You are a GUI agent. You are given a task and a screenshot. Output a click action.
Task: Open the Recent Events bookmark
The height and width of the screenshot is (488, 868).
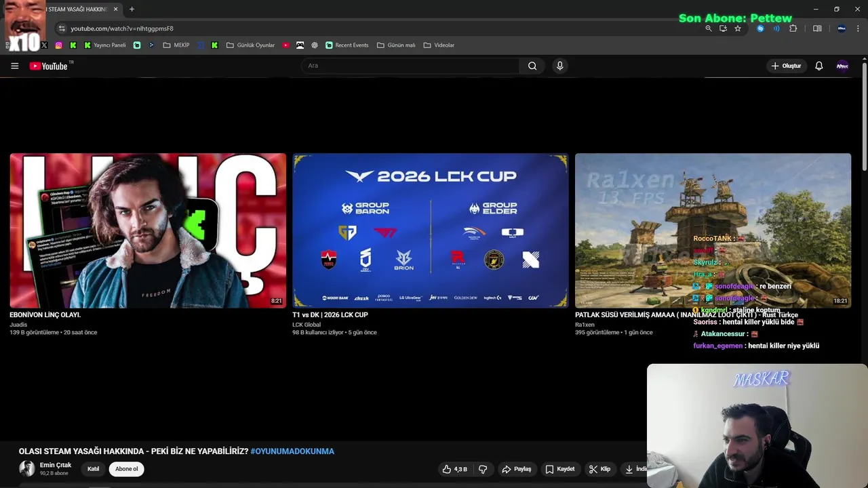coord(347,45)
